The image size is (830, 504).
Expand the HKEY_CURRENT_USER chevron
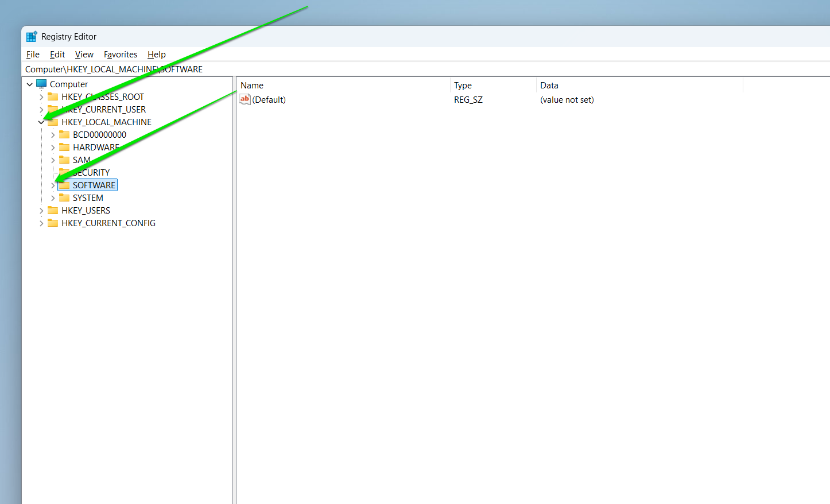(41, 110)
